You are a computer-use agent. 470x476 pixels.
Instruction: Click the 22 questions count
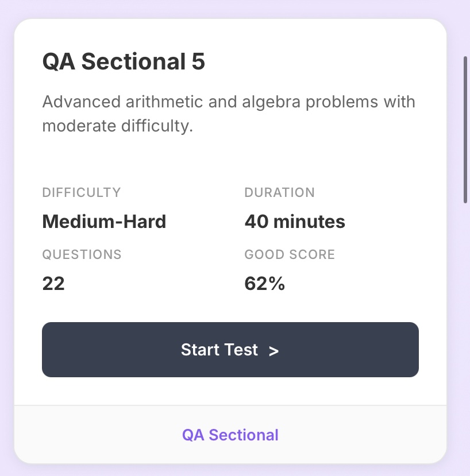(x=53, y=284)
